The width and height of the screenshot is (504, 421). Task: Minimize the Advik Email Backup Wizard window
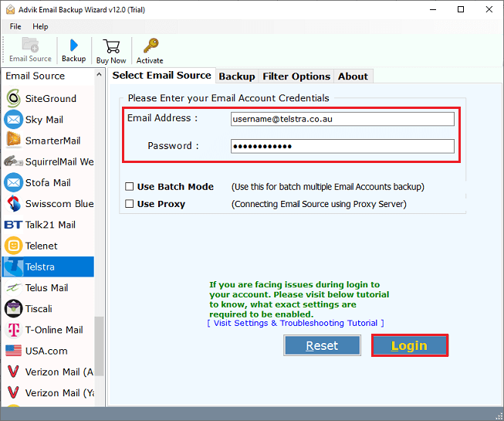click(433, 9)
